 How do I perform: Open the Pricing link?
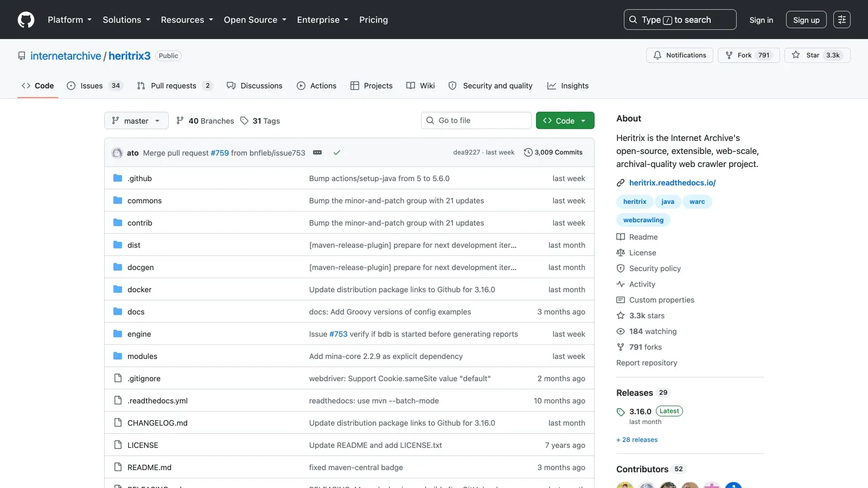click(x=373, y=20)
